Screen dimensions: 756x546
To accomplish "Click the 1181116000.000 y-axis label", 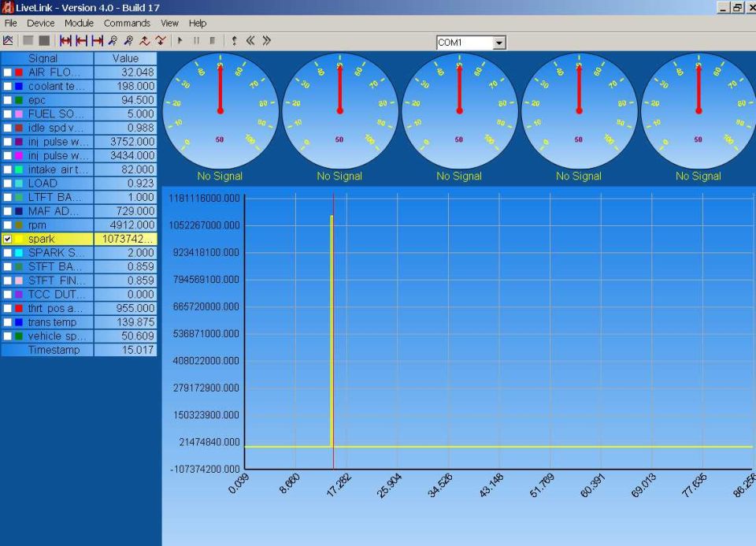I will pyautogui.click(x=204, y=199).
